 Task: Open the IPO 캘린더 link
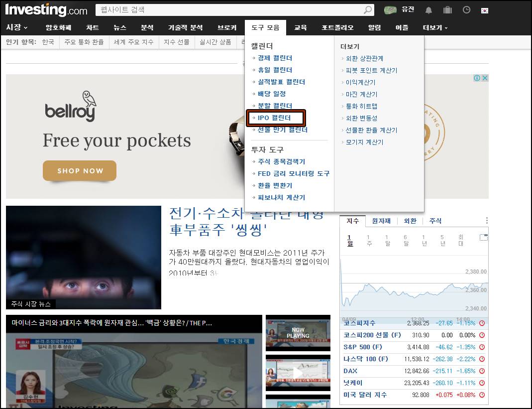[x=274, y=118]
